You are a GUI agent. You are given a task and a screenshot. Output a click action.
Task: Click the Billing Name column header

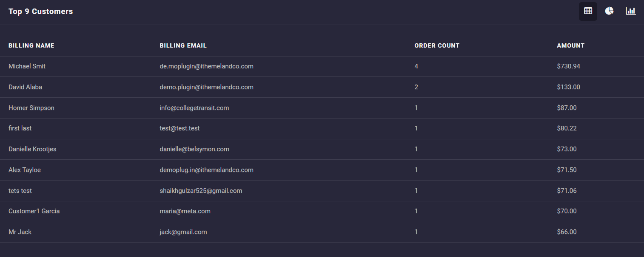pos(31,45)
